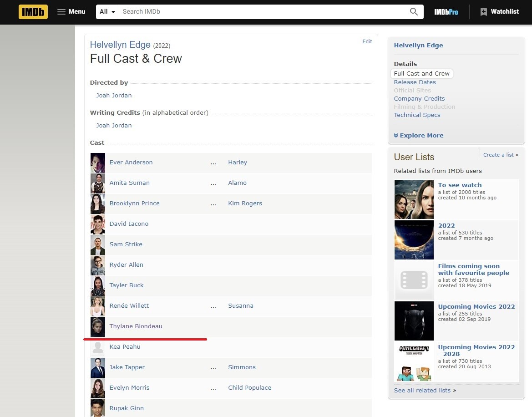Open Kea Peahu name link
532x417 pixels.
[125, 346]
